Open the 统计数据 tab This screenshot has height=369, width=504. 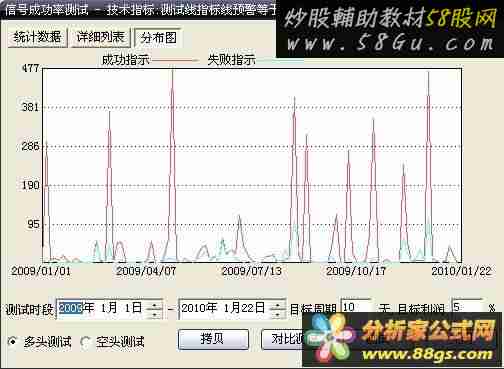pyautogui.click(x=37, y=37)
